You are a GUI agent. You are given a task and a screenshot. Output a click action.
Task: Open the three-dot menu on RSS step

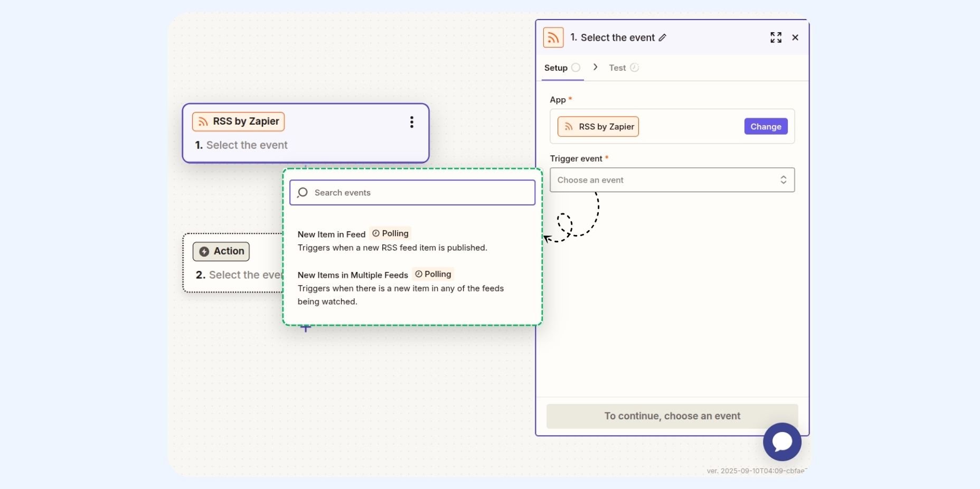tap(412, 122)
